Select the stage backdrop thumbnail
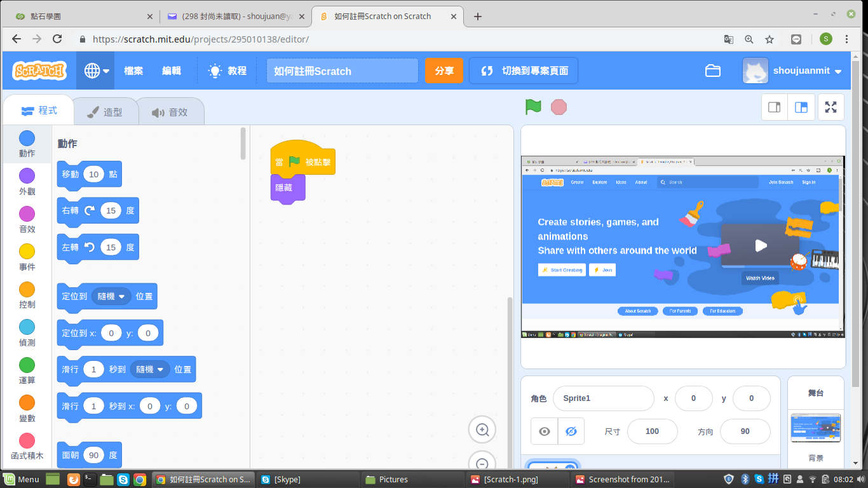The height and width of the screenshot is (488, 868). point(816,428)
